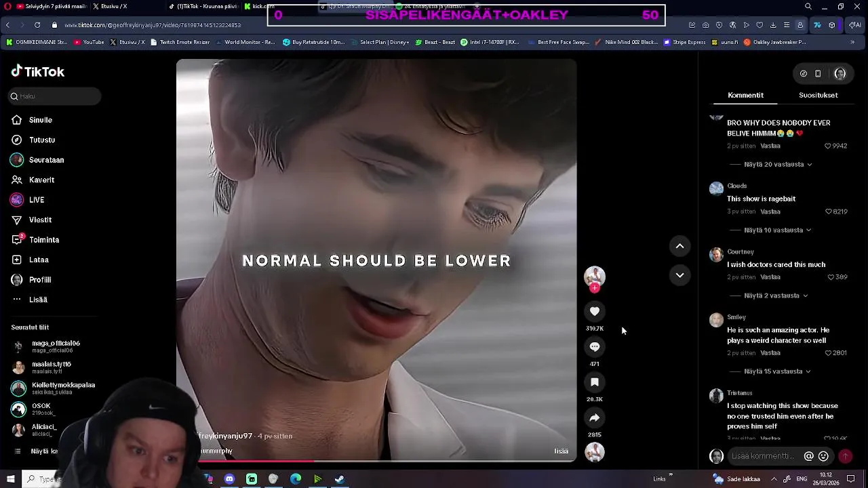
Task: Open comments via speech bubble icon
Action: click(595, 346)
